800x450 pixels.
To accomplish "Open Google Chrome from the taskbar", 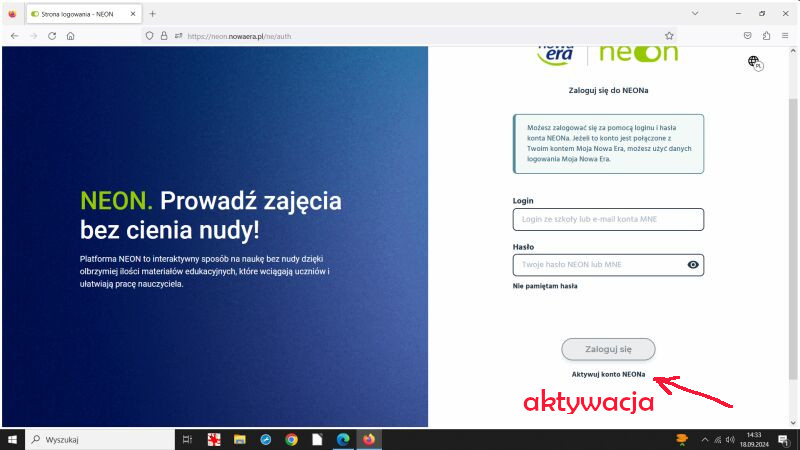I will (x=291, y=439).
